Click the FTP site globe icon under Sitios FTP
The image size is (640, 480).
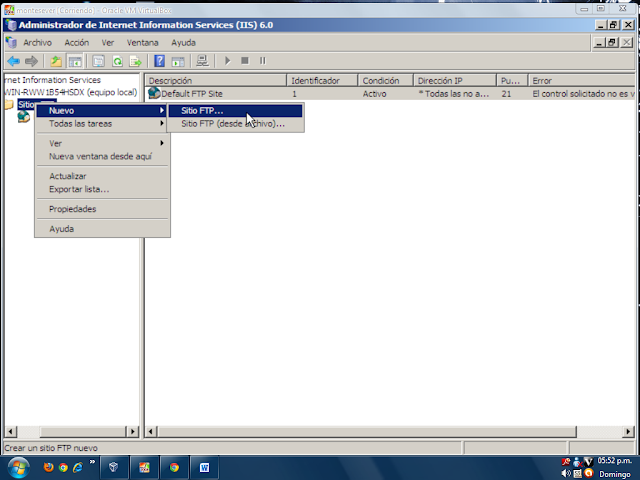(x=24, y=117)
